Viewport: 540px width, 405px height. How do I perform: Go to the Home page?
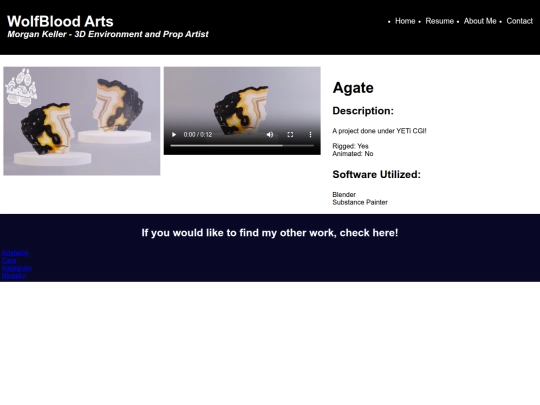click(405, 21)
